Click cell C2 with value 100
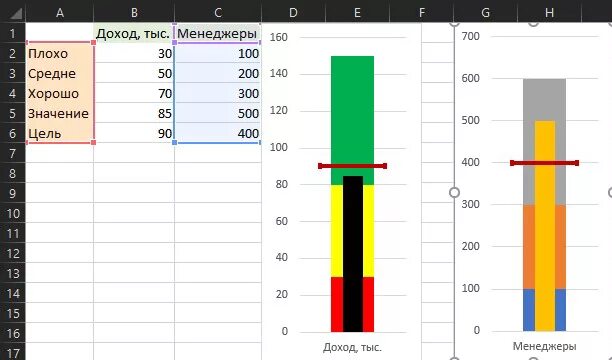This screenshot has width=612, height=360. [218, 53]
